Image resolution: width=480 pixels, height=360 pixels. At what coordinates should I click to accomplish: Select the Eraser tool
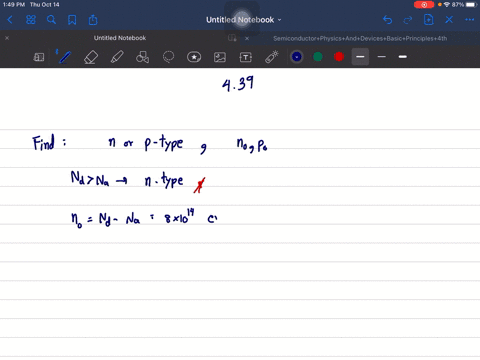coord(91,57)
